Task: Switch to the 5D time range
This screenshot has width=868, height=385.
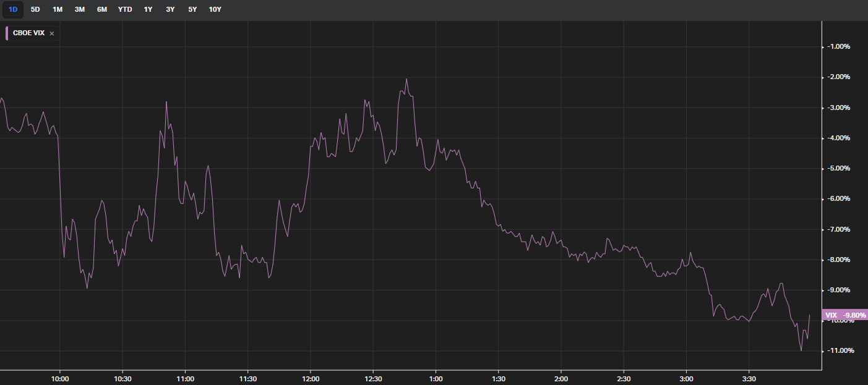Action: point(35,9)
